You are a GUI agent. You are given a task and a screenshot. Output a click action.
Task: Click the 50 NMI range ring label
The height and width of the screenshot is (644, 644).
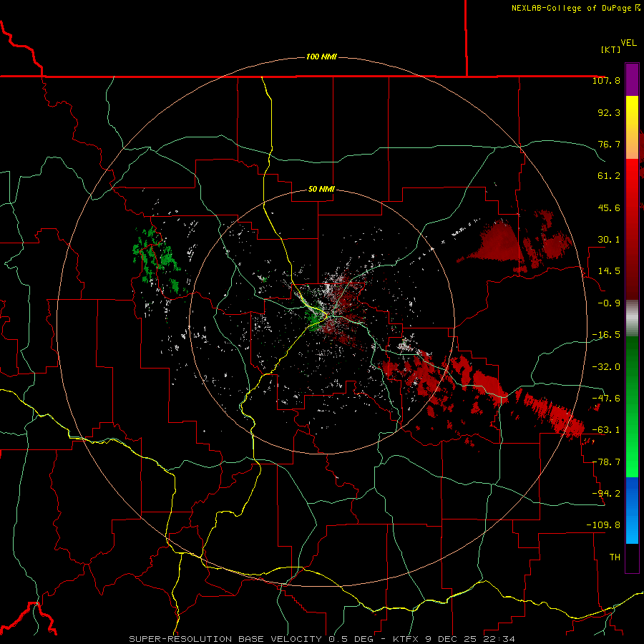(321, 189)
